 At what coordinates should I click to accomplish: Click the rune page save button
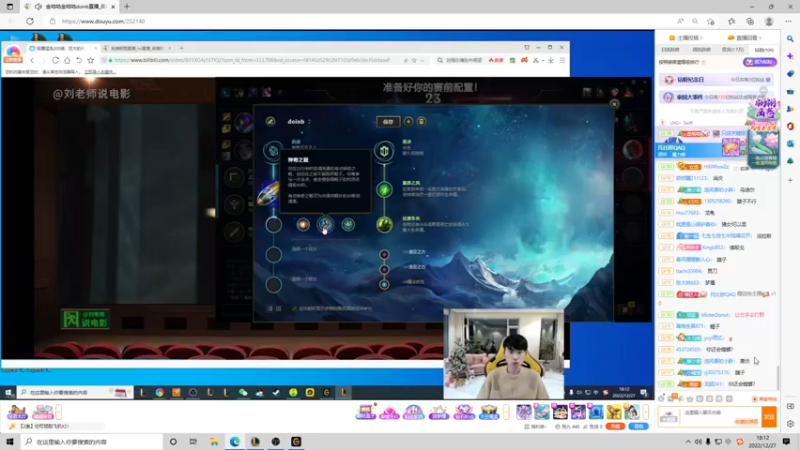388,121
